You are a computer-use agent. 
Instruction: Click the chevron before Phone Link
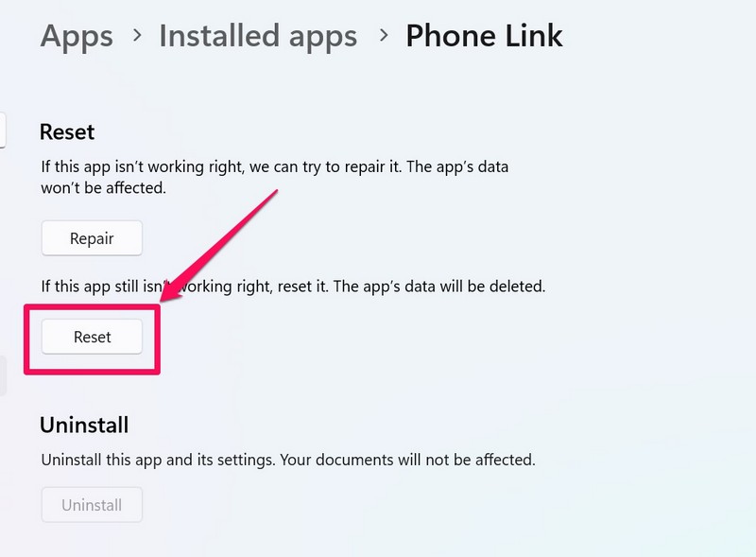384,35
